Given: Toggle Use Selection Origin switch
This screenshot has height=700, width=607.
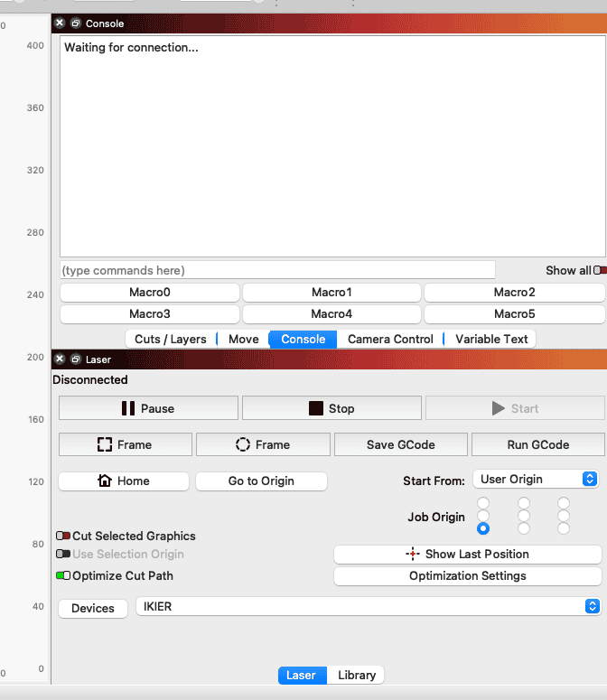Looking at the screenshot, I should pyautogui.click(x=63, y=554).
